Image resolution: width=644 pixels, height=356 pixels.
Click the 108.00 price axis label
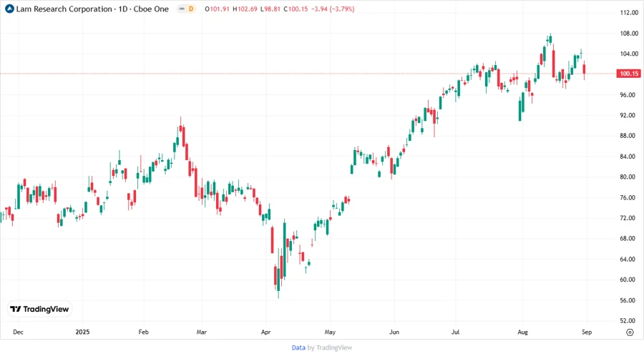[x=629, y=33]
